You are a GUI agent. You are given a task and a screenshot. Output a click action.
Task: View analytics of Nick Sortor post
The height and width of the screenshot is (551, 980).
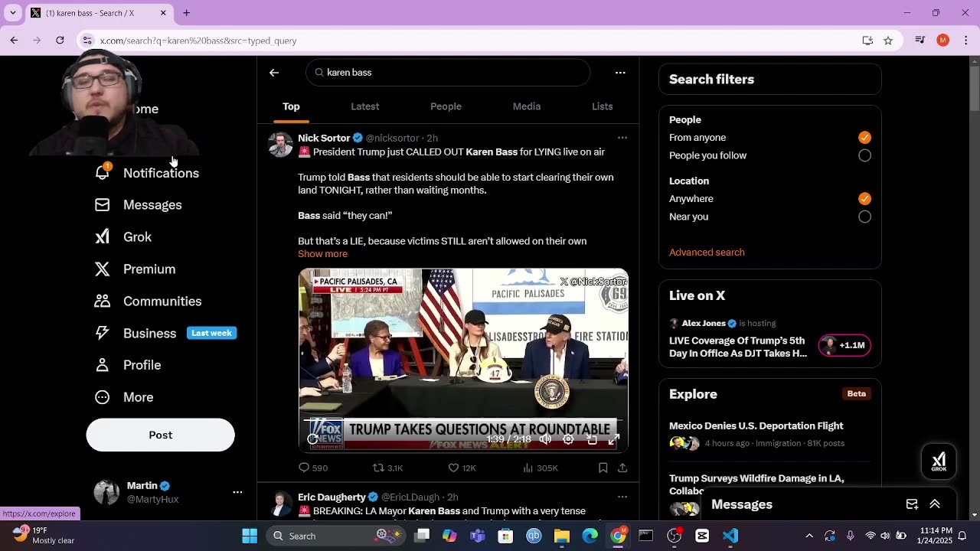(x=528, y=468)
